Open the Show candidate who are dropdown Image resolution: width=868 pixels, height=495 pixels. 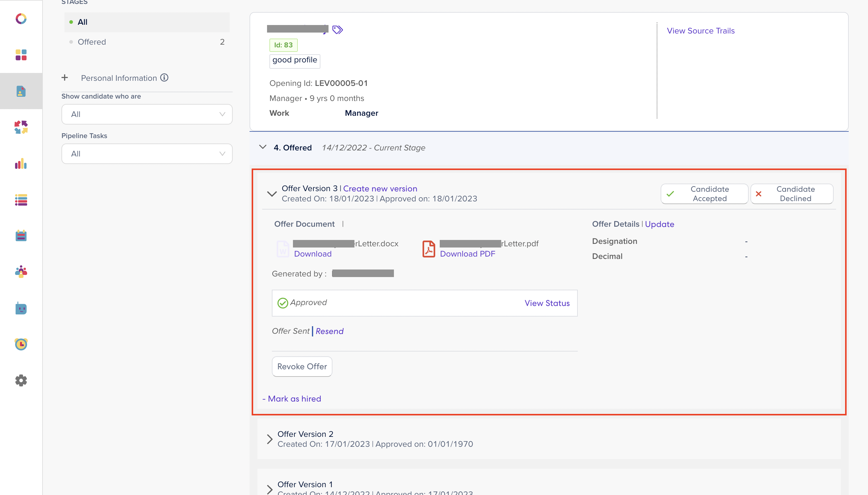click(147, 114)
